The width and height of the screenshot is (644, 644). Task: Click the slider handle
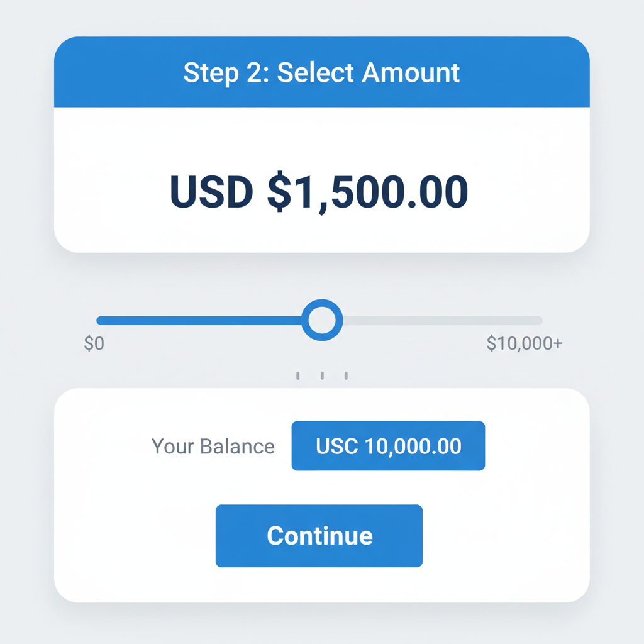click(321, 321)
